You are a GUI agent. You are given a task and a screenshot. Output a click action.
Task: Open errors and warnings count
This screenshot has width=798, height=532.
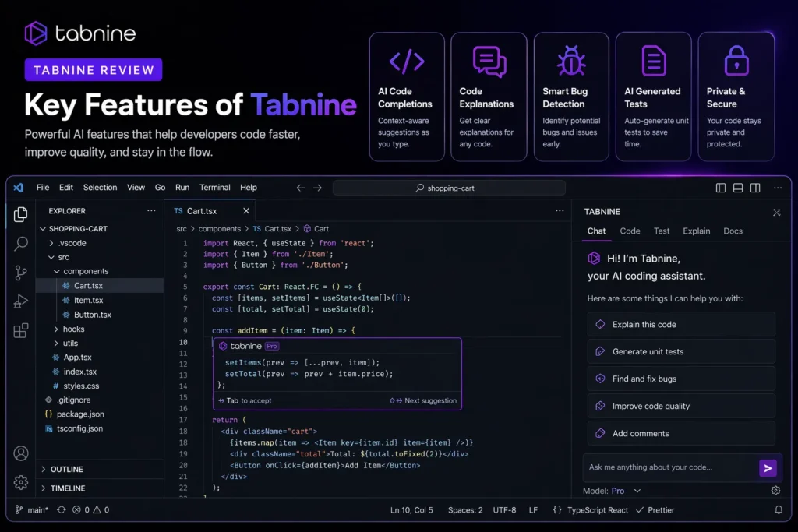point(90,509)
